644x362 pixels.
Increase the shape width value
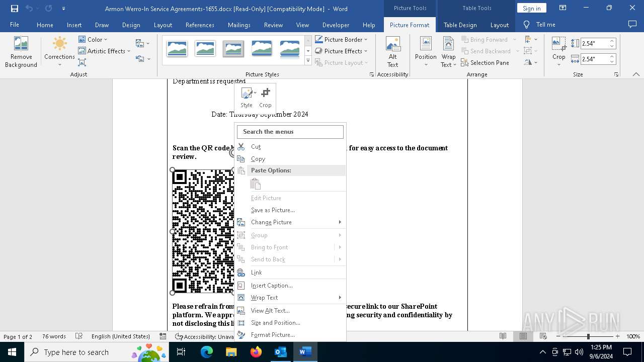(x=612, y=56)
